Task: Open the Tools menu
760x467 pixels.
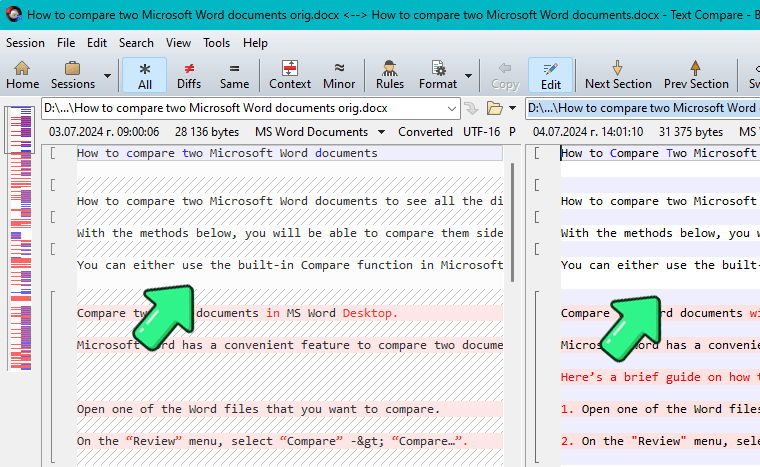Action: (216, 43)
